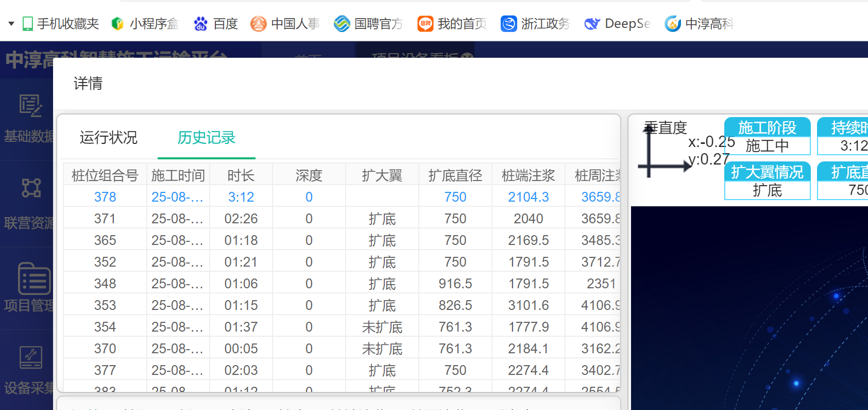
Task: Select the 历史记录 tab
Action: (x=206, y=138)
